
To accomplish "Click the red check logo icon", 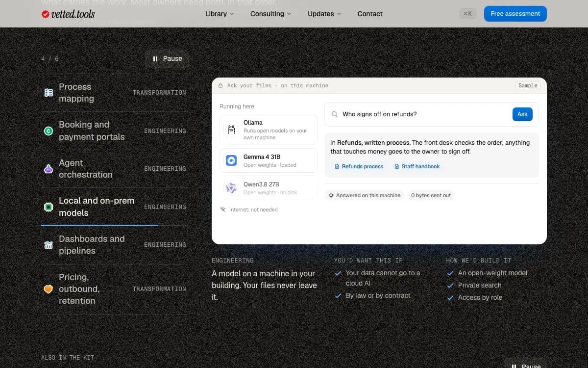I will 45,14.
